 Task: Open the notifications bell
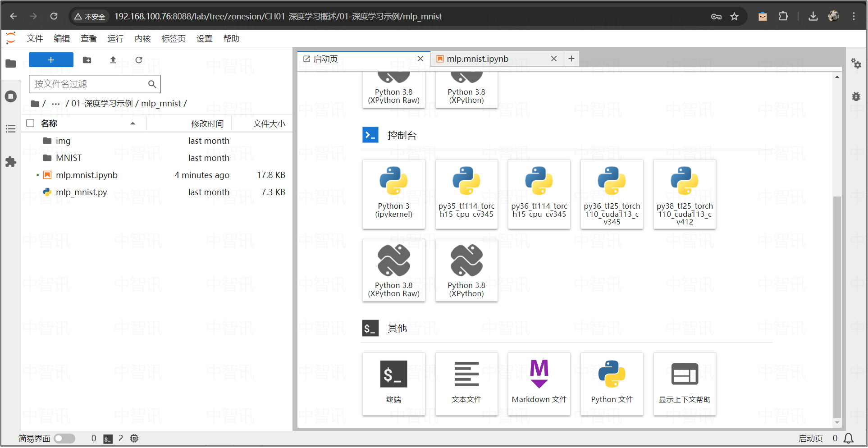[849, 439]
